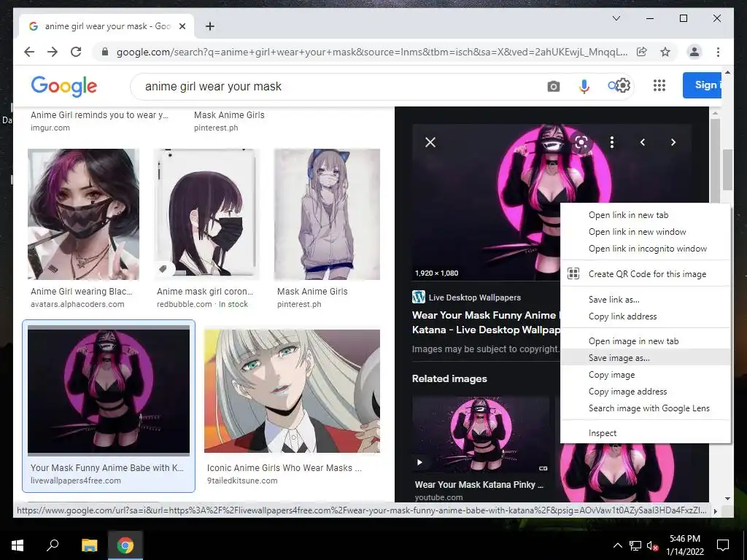Share this page via the share icon
The width and height of the screenshot is (747, 560).
642,52
